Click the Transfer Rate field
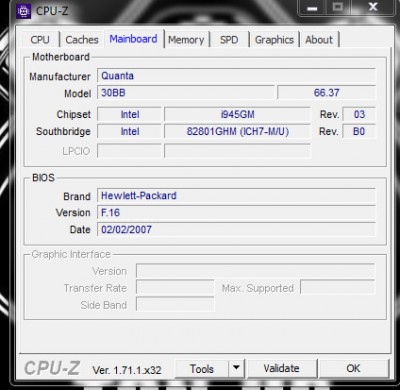 coord(175,287)
